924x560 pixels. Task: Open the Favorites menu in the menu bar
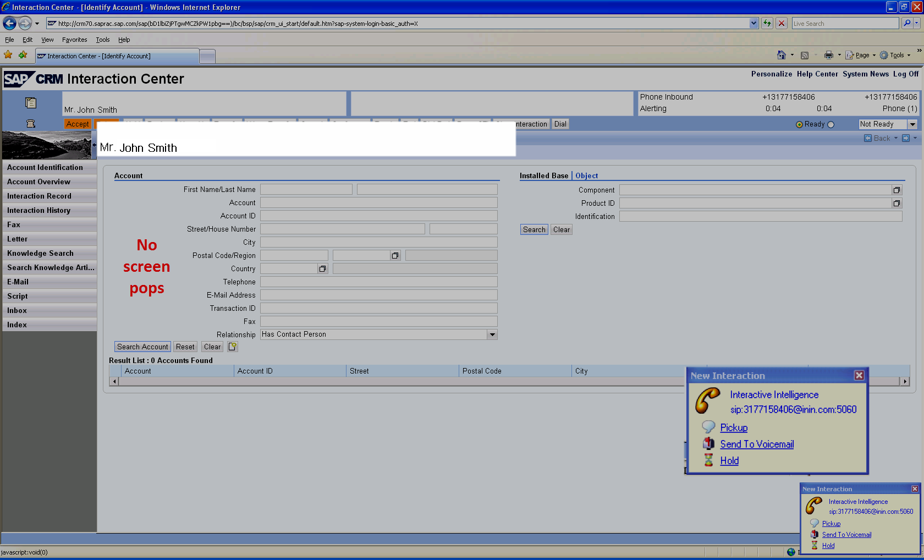74,40
